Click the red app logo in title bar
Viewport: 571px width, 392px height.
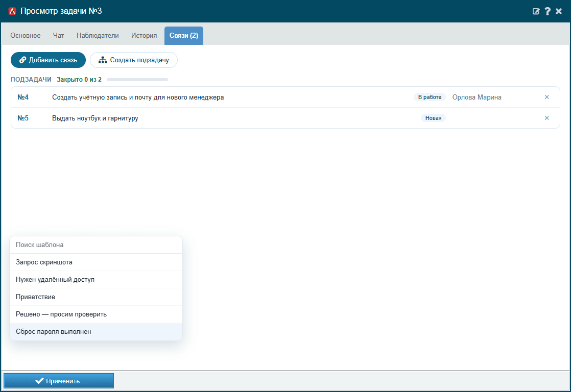(12, 11)
